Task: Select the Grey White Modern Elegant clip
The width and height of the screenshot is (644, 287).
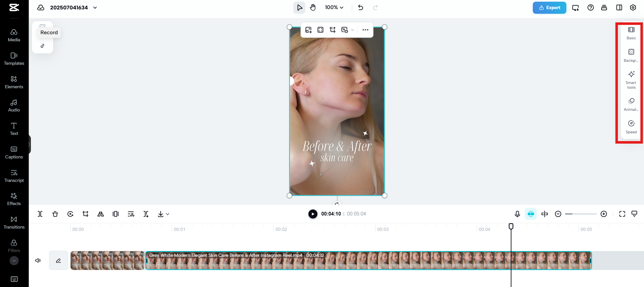Action: click(368, 260)
